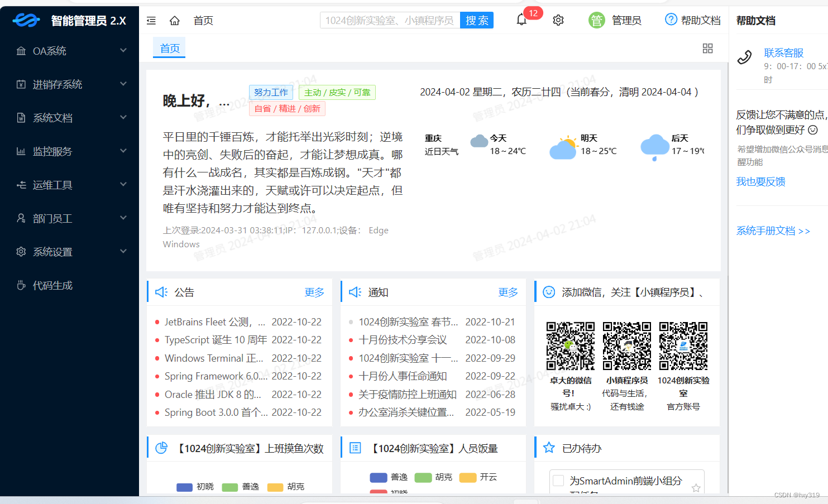Expand the 监控服务 menu chevron
828x504 pixels.
(x=123, y=151)
